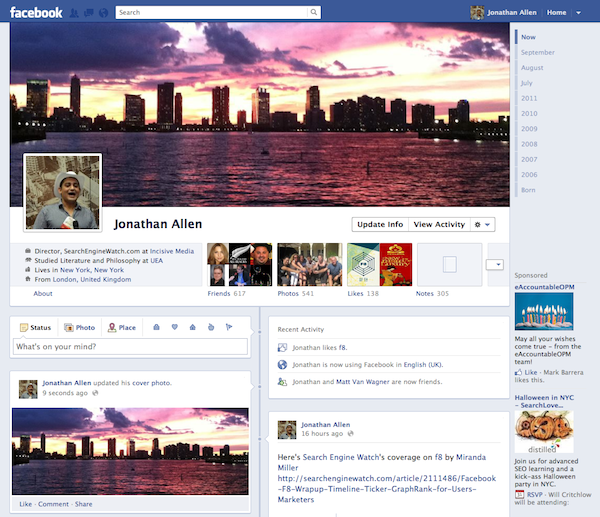Viewport: 600px width, 517px height.
Task: Jump to Born on the timeline
Action: [528, 190]
